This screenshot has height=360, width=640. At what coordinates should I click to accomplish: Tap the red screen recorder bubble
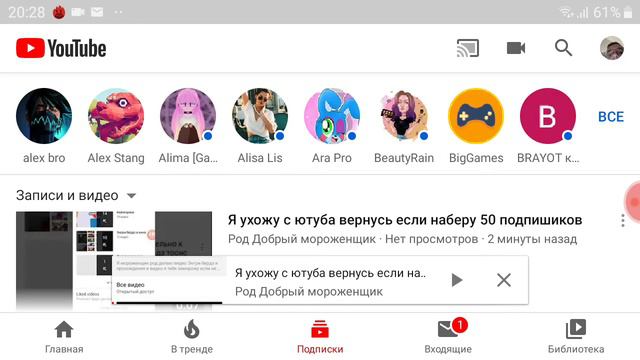click(x=633, y=202)
